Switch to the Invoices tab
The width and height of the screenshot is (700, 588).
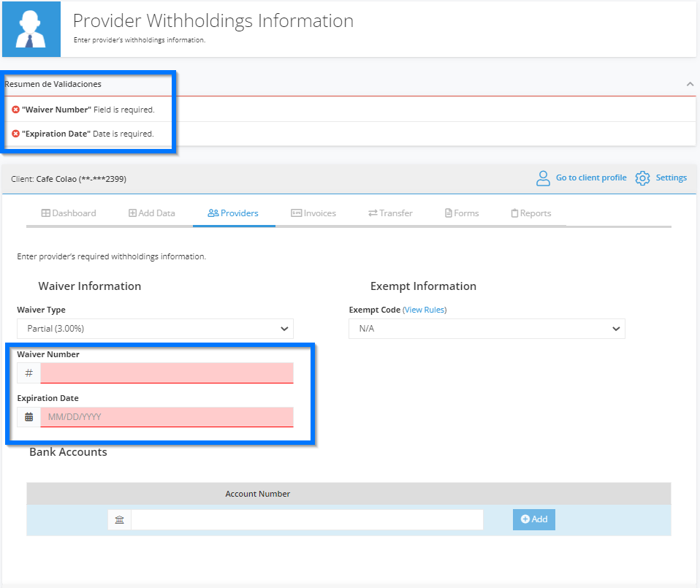[x=313, y=213]
